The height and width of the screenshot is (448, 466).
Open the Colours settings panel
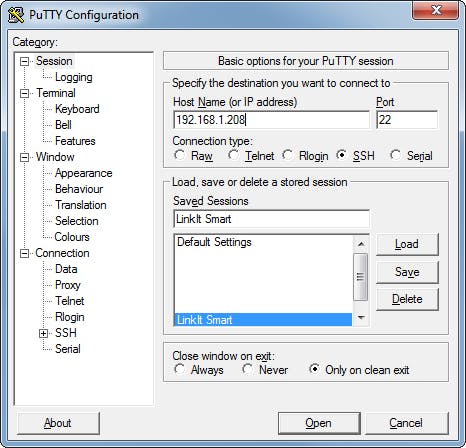pos(72,237)
